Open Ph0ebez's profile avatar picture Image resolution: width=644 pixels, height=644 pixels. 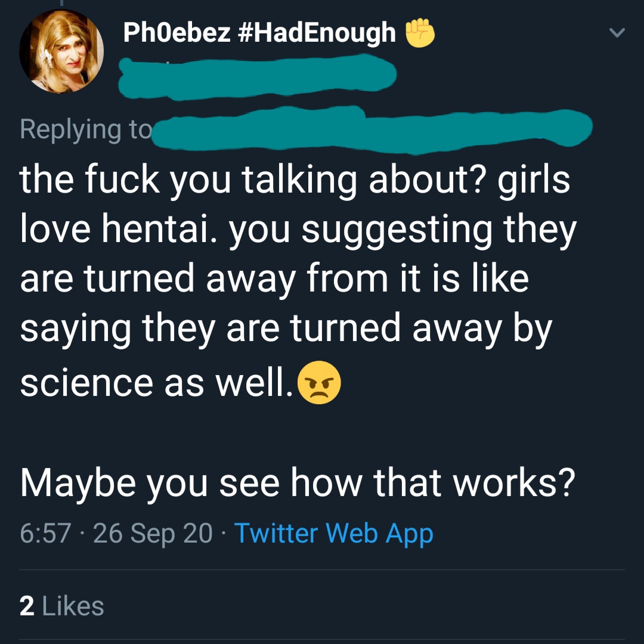coord(61,51)
